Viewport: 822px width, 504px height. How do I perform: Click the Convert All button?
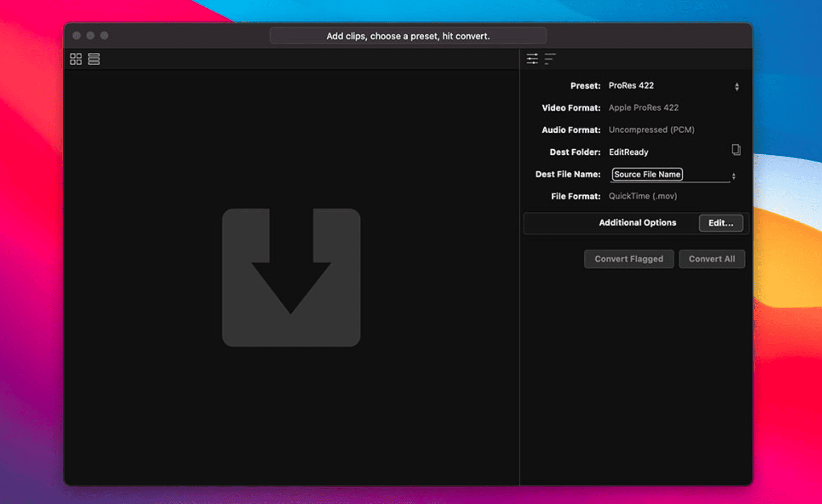click(x=712, y=259)
